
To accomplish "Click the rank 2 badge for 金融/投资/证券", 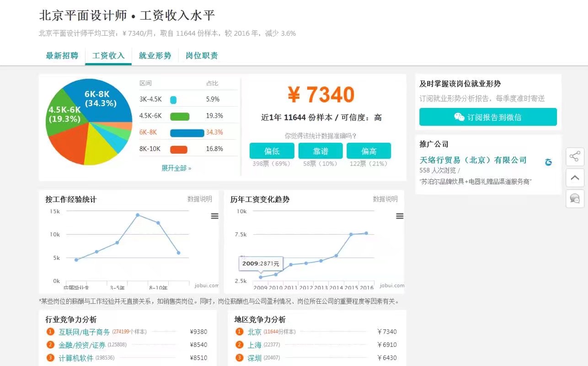I will coord(50,344).
